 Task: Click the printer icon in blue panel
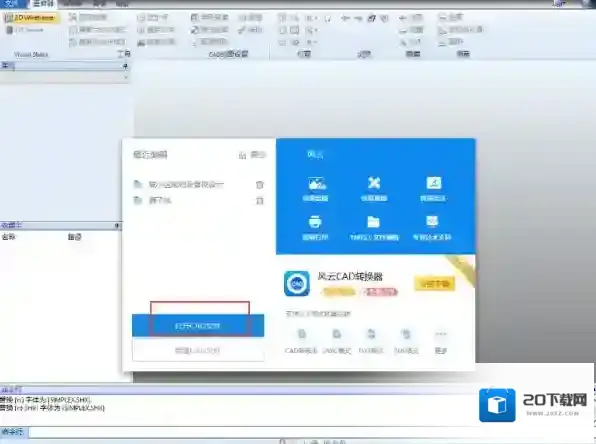coord(315,222)
